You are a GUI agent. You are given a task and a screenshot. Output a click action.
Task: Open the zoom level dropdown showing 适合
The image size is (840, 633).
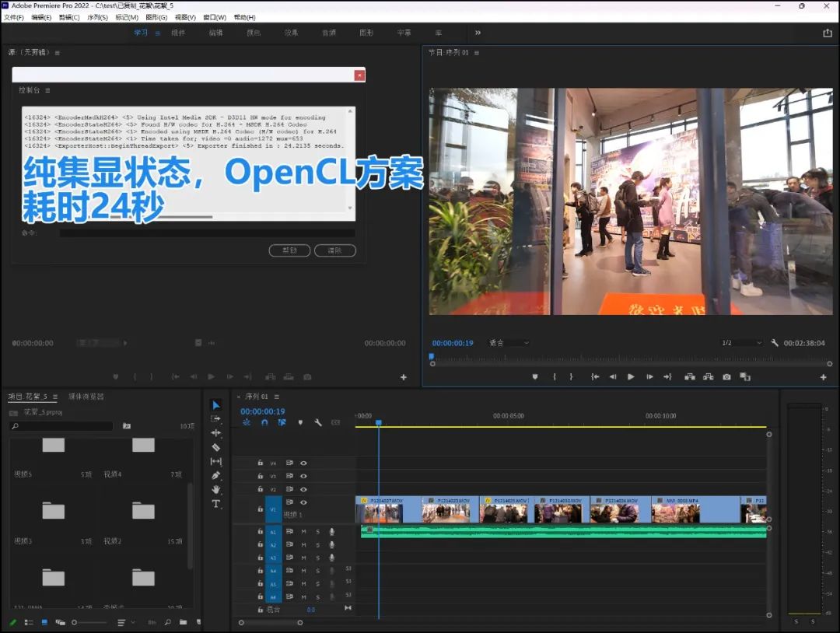tap(509, 343)
